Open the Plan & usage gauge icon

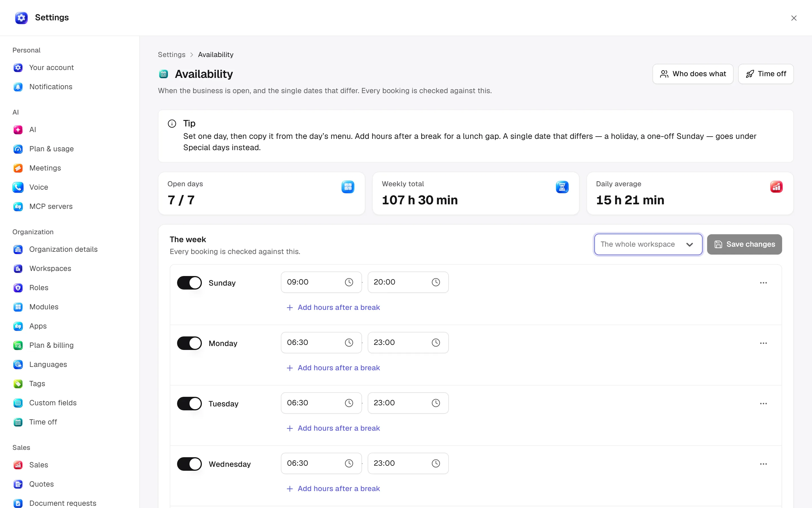[x=18, y=149]
